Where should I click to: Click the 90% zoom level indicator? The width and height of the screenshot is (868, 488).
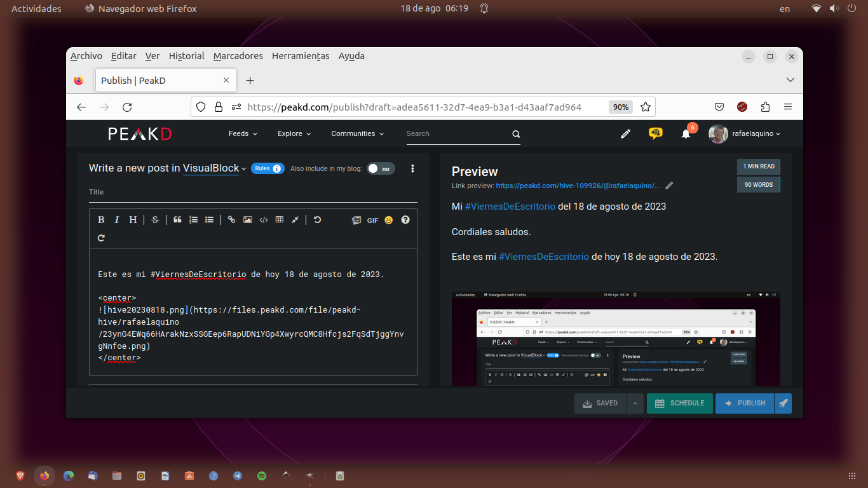coord(621,107)
